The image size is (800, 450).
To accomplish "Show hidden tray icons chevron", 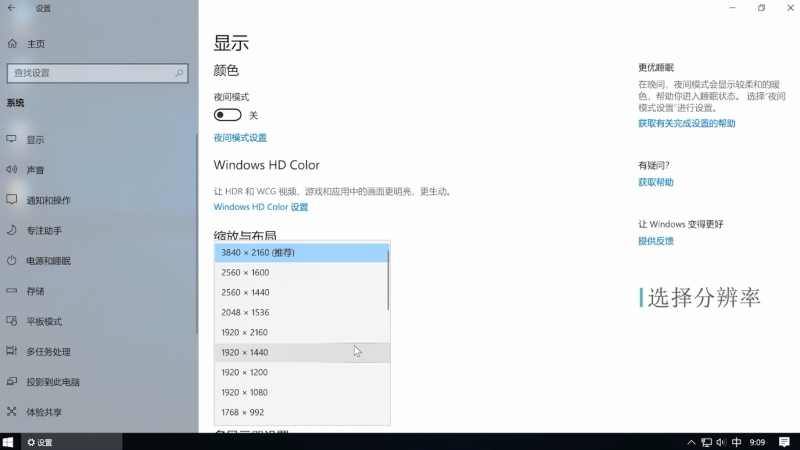I will coord(691,442).
